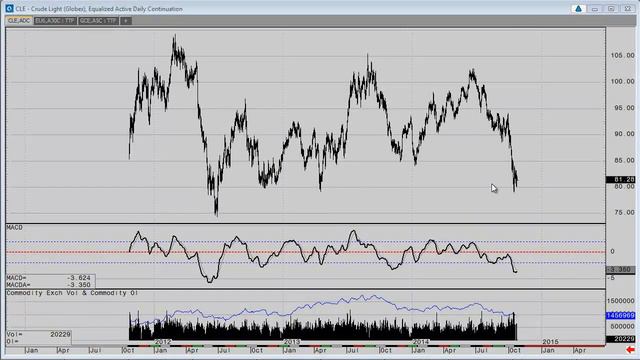Open the GCE TTP chart tab
Viewport: 640px width, 360px height.
[98, 20]
